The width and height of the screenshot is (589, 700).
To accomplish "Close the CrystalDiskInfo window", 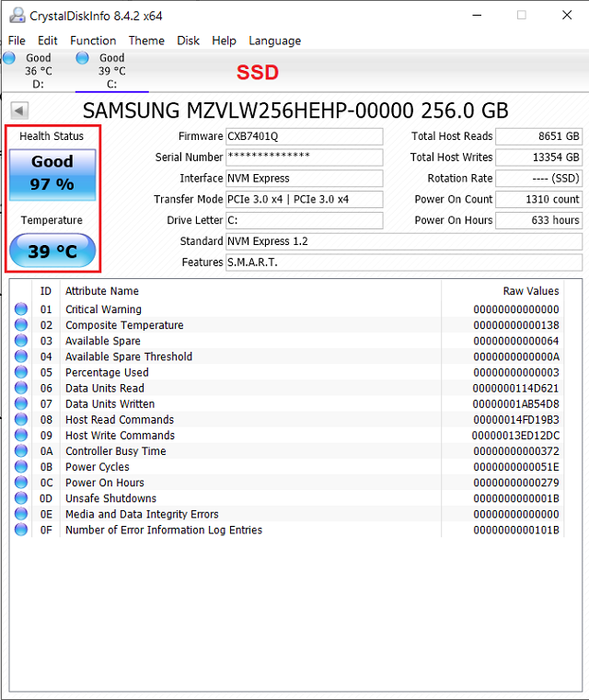I will (567, 15).
